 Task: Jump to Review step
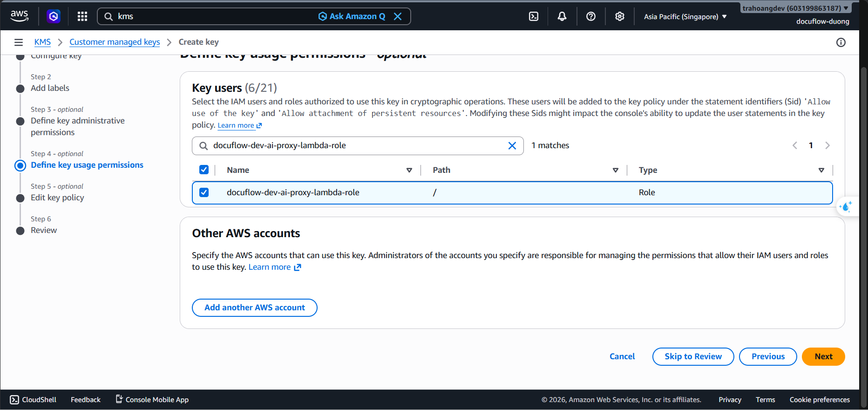(44, 230)
